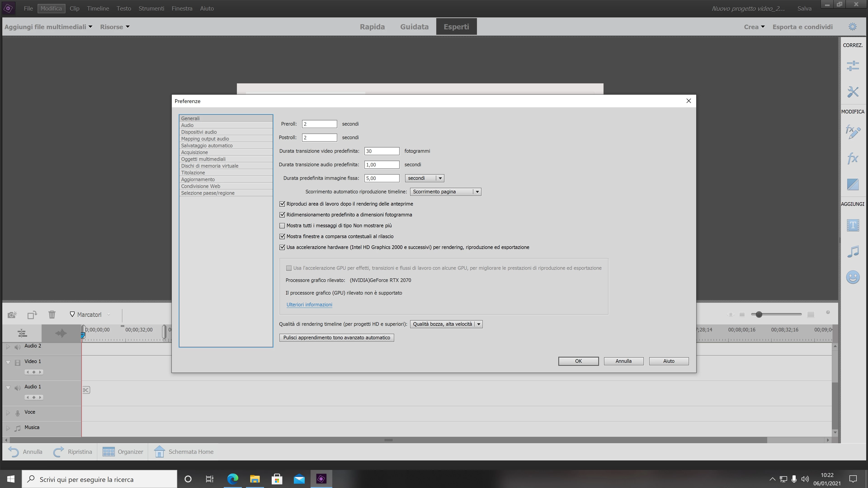
Task: Collapse the Video 1 track
Action: pos(8,362)
